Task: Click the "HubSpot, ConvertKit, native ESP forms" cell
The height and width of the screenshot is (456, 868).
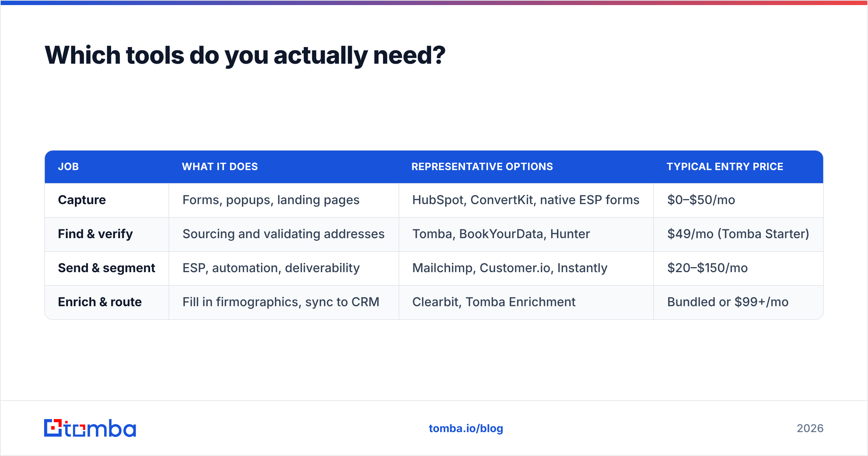Action: point(526,200)
